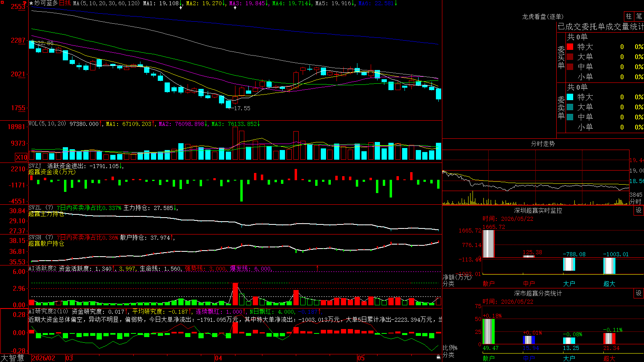The image size is (644, 362).
Task: Click the 超赢散户持仓 label
Action: pos(46,243)
